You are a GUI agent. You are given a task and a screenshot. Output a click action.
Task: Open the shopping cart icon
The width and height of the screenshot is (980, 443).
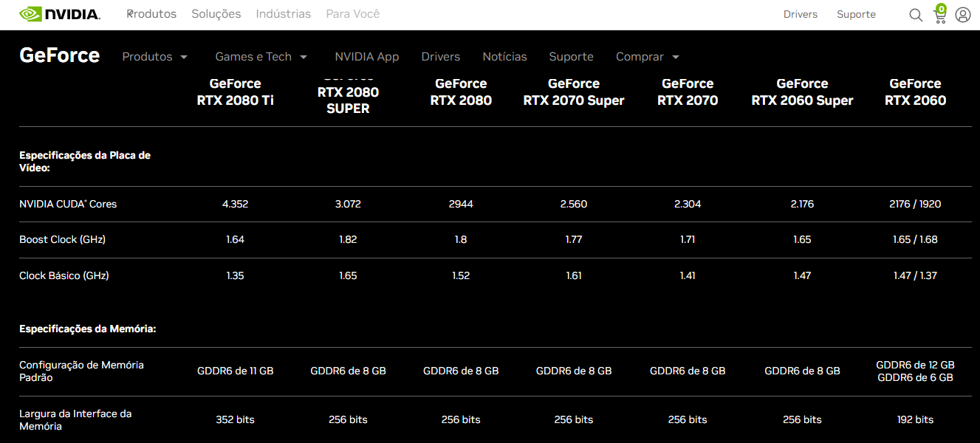[939, 15]
